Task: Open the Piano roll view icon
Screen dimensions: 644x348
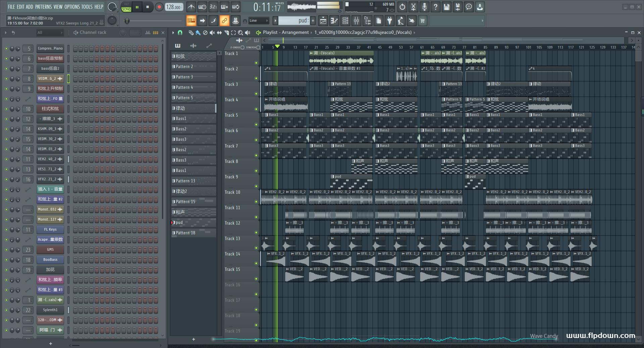Action: pyautogui.click(x=334, y=21)
